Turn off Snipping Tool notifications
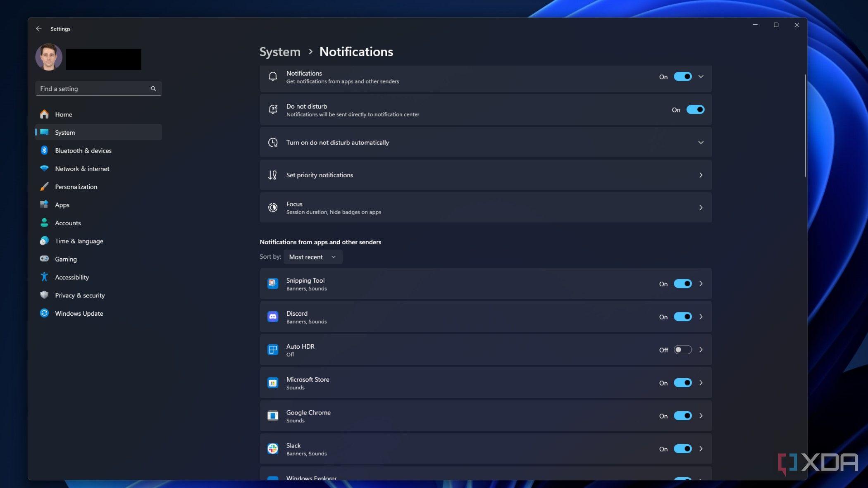Screen dimensions: 868x488 [x=682, y=283]
